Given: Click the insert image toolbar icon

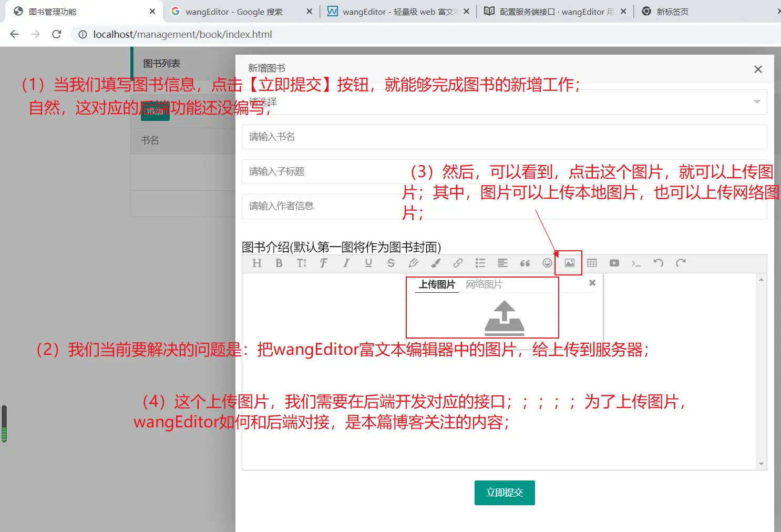Looking at the screenshot, I should [x=569, y=263].
